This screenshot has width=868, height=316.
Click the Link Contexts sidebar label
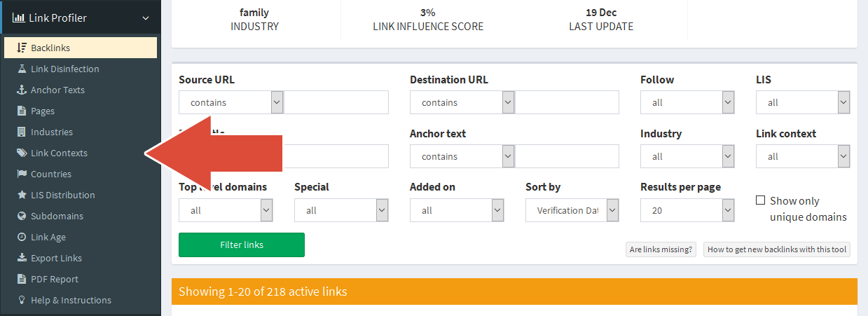coord(59,153)
